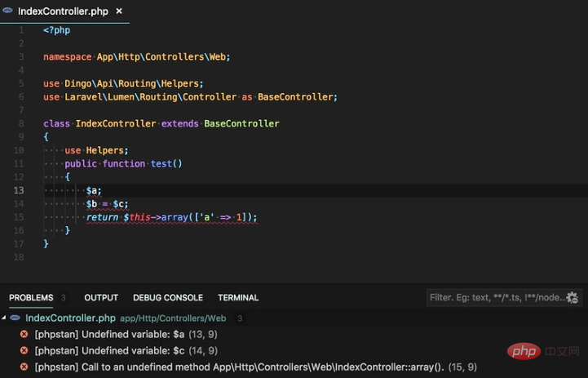Click 'Laravel\Lumen\Routing\Controller' import on line 6

click(x=150, y=97)
